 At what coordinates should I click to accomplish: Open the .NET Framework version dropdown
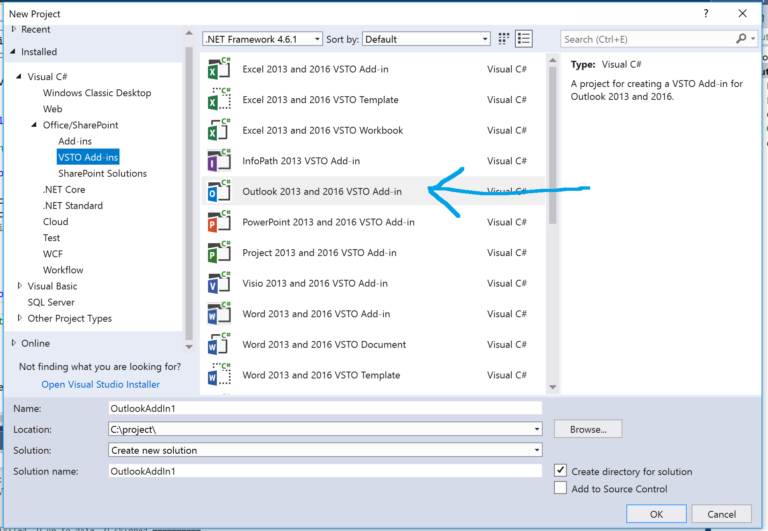tap(262, 39)
